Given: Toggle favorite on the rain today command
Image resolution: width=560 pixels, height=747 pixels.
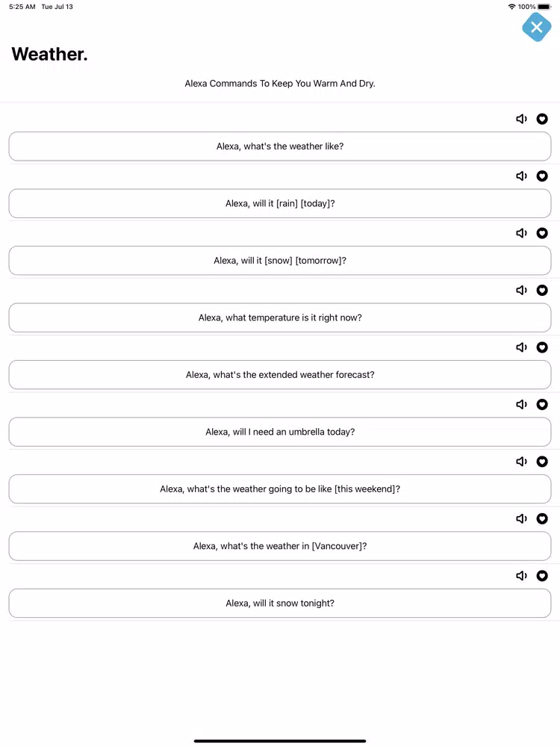Looking at the screenshot, I should 542,176.
